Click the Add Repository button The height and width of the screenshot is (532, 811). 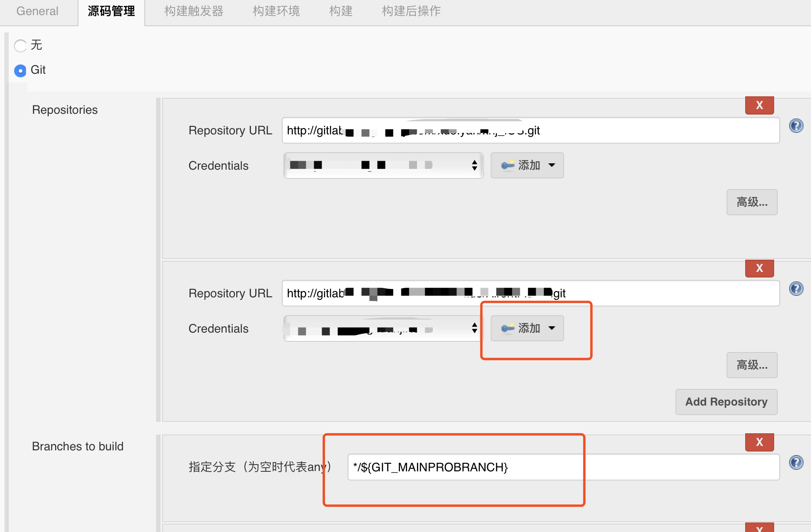pyautogui.click(x=726, y=402)
